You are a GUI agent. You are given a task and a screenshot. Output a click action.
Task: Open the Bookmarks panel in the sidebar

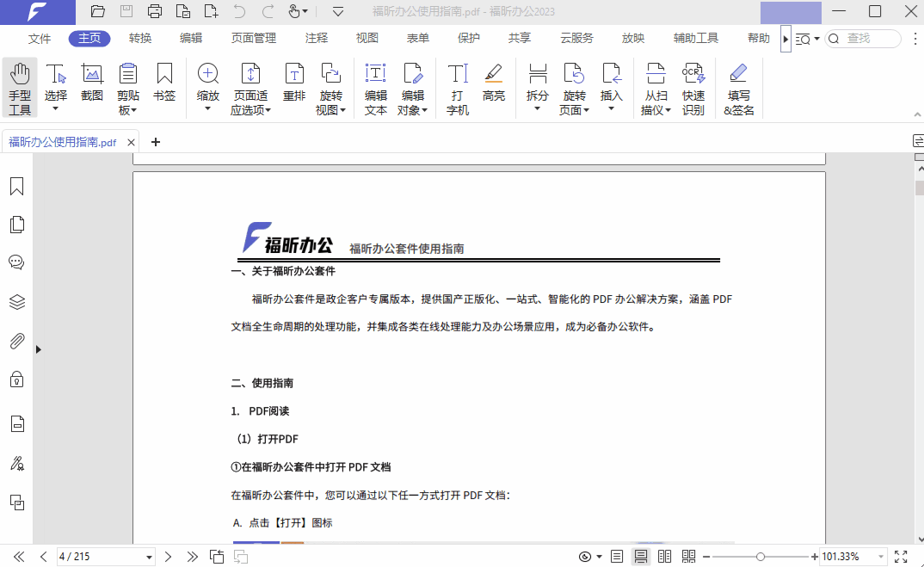(16, 185)
